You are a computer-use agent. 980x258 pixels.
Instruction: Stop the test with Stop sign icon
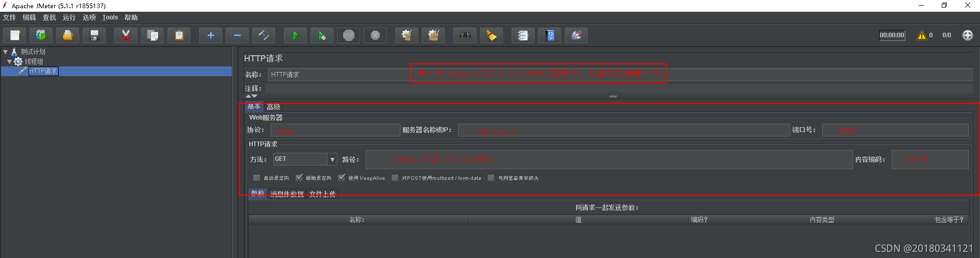coord(348,35)
